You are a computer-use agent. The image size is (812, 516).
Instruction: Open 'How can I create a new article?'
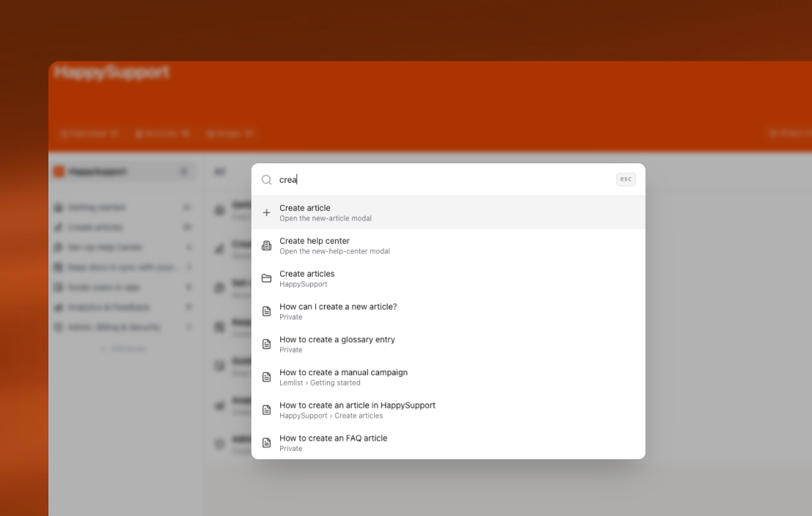(448, 311)
